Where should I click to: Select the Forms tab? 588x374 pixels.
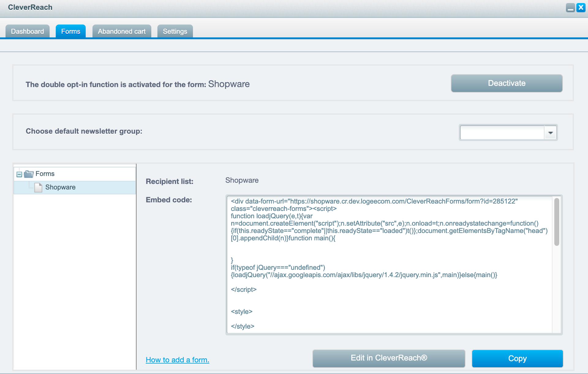(x=70, y=32)
